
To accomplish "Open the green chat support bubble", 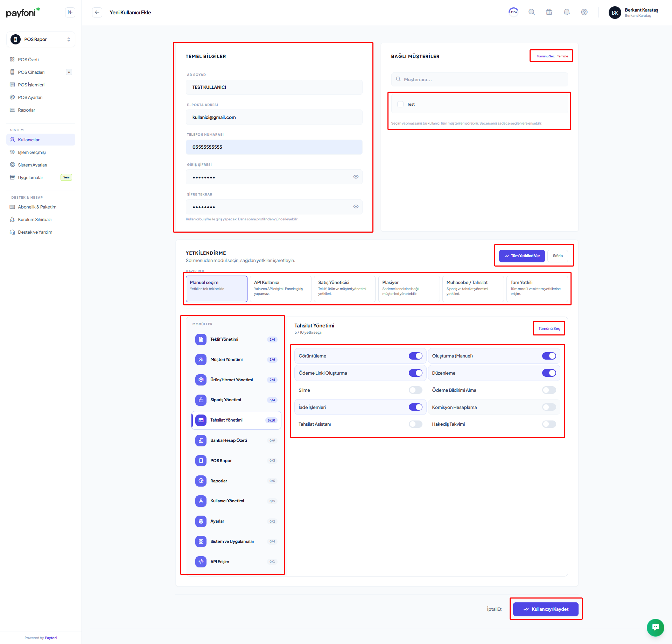I will (655, 627).
